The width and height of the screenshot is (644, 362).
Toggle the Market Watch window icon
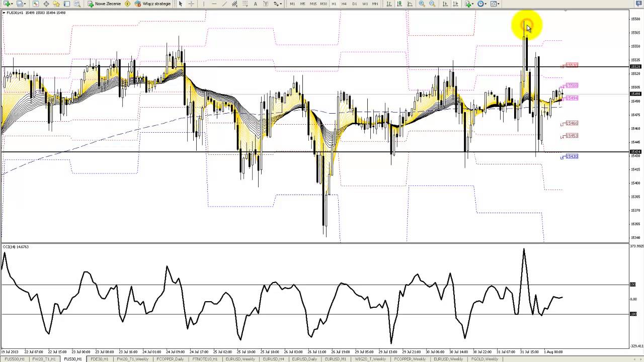(x=36, y=4)
